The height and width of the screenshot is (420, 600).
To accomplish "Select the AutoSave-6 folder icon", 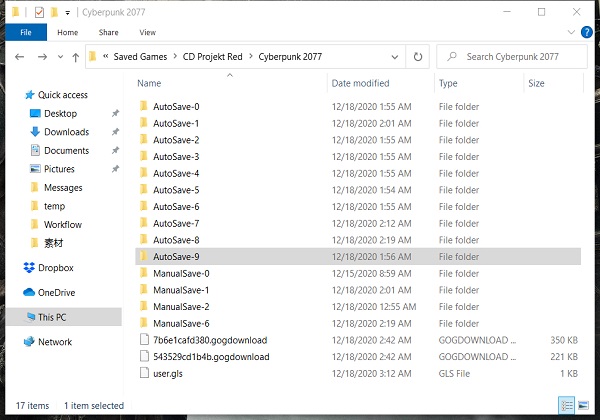I will coord(144,206).
